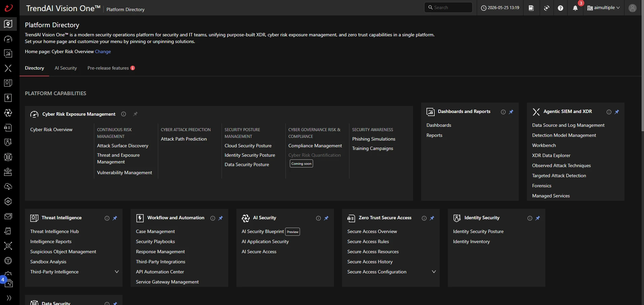This screenshot has height=305, width=644.
Task: Click the question mark help icon
Action: click(561, 8)
